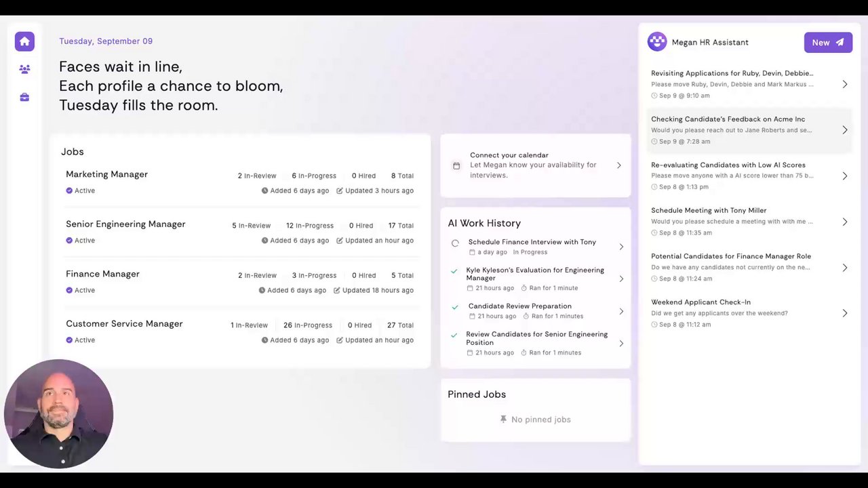Screen dimensions: 868x488
Task: Expand Candidate Review Preparation chevron
Action: (x=621, y=311)
